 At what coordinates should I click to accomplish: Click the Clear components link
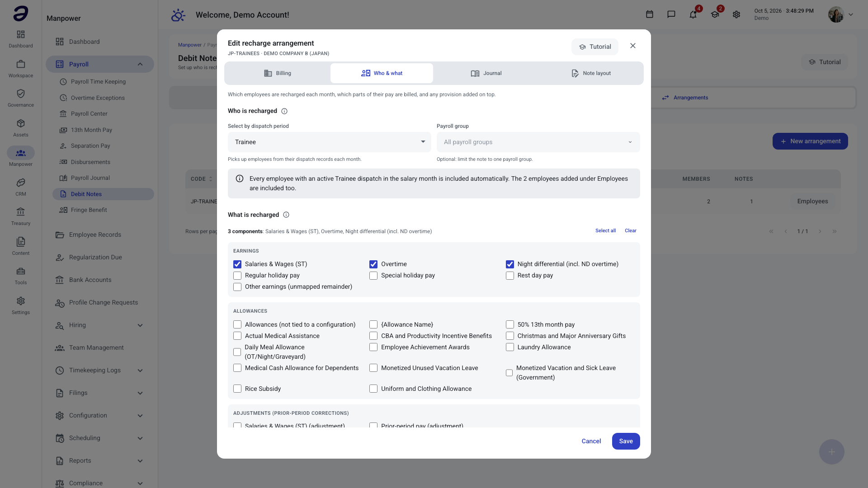630,231
